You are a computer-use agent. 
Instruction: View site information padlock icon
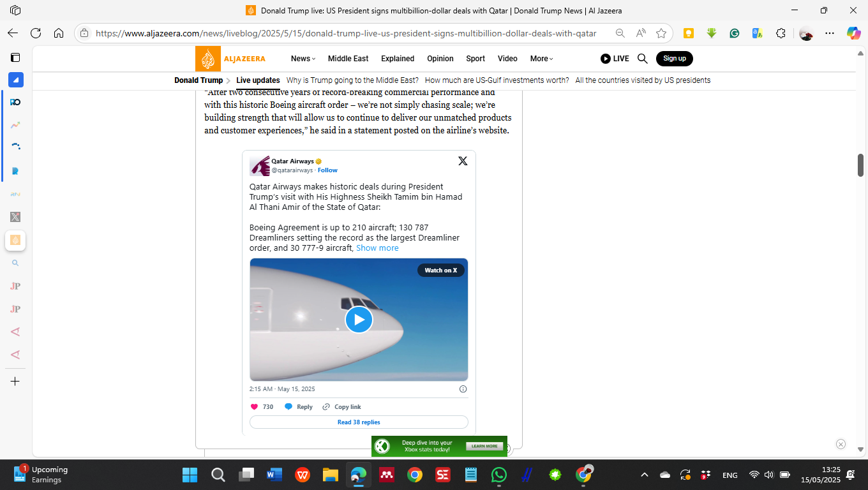click(84, 33)
